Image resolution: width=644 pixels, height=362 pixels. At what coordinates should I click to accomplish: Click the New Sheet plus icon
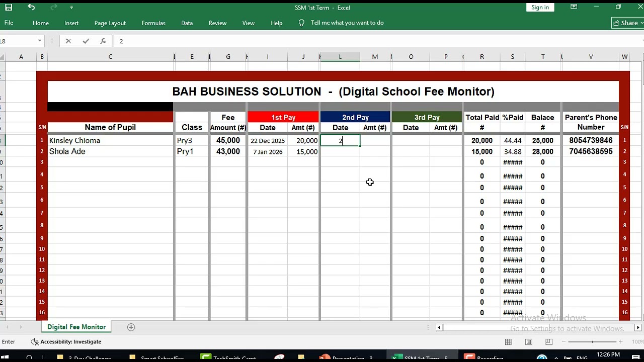tap(131, 327)
